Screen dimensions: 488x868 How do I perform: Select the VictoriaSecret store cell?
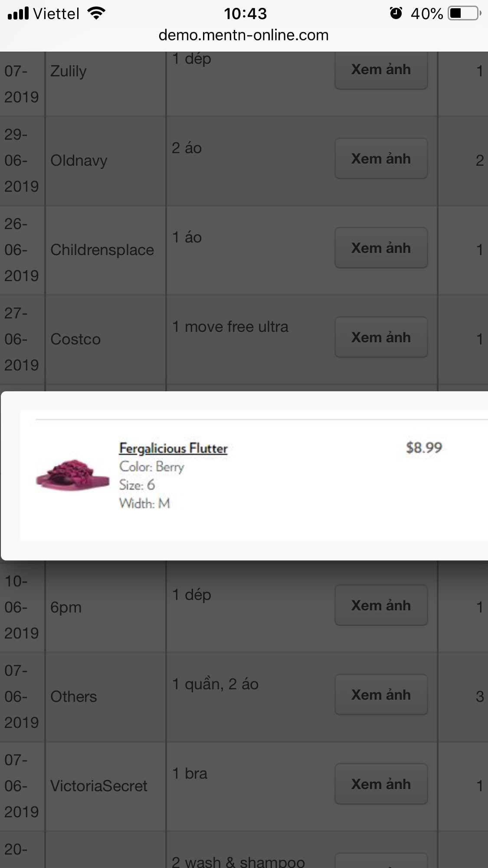[x=99, y=786]
